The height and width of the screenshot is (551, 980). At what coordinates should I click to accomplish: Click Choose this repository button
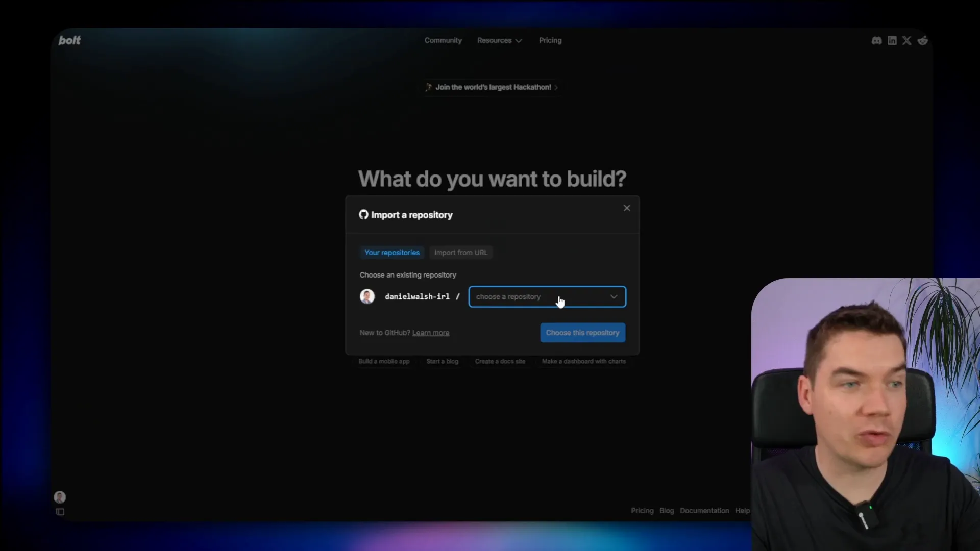pos(583,333)
